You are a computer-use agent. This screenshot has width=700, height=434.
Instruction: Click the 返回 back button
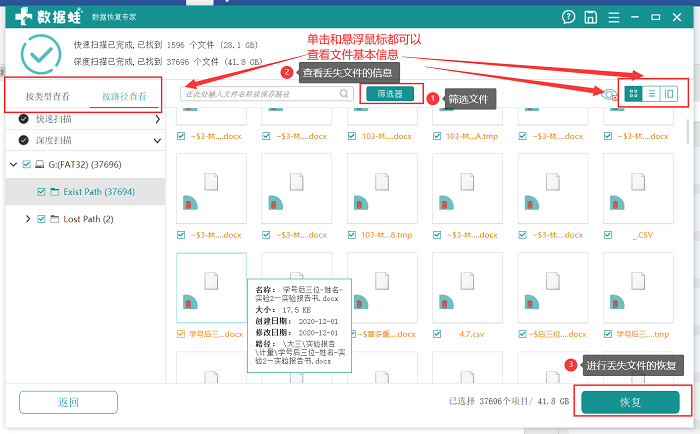coord(68,402)
